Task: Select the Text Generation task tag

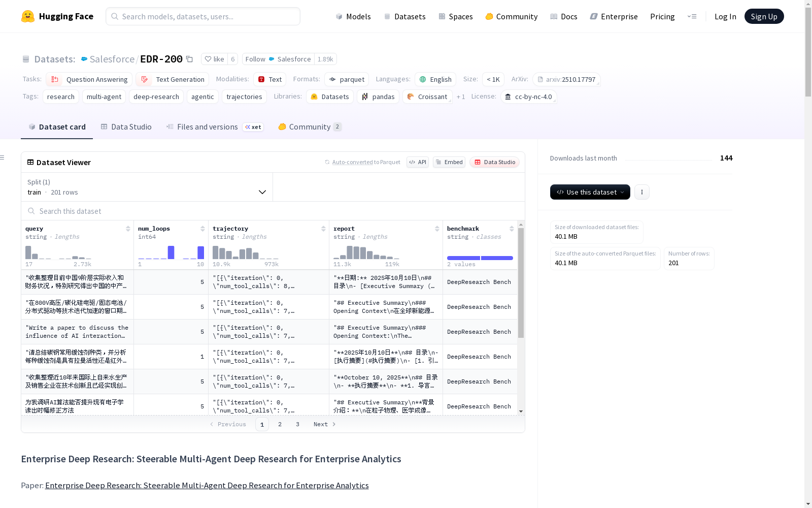Action: click(x=173, y=79)
